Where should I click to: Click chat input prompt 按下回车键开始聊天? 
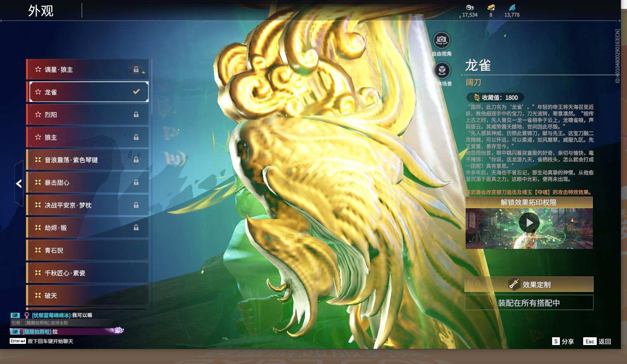tap(50, 341)
